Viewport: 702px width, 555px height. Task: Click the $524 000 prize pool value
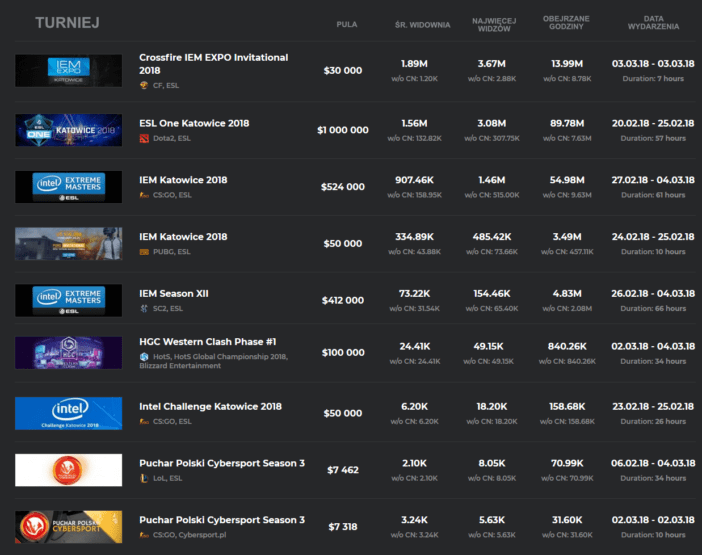pyautogui.click(x=343, y=187)
